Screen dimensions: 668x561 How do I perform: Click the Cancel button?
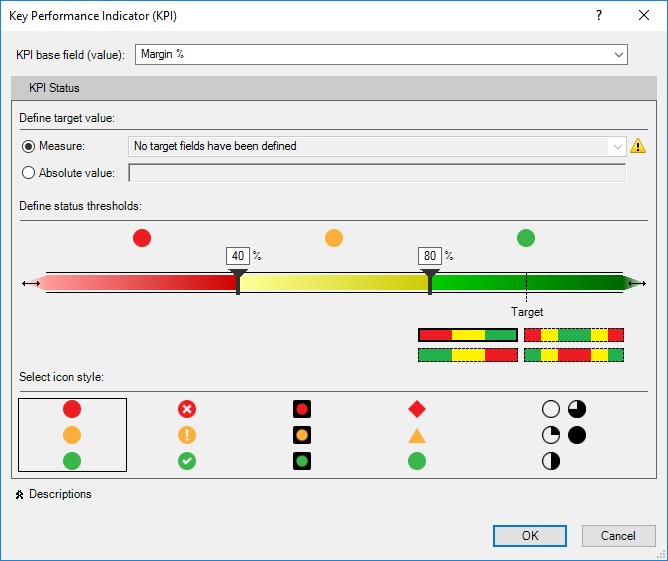pos(619,536)
